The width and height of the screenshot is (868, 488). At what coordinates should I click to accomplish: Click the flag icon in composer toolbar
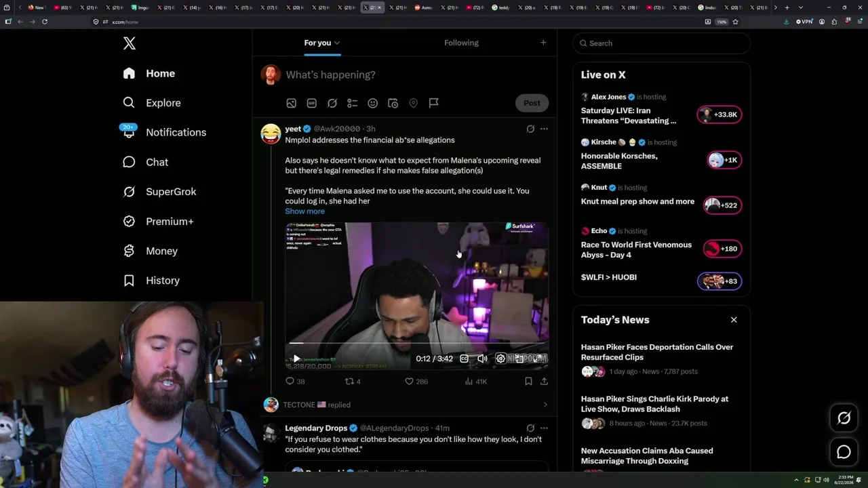pos(433,103)
